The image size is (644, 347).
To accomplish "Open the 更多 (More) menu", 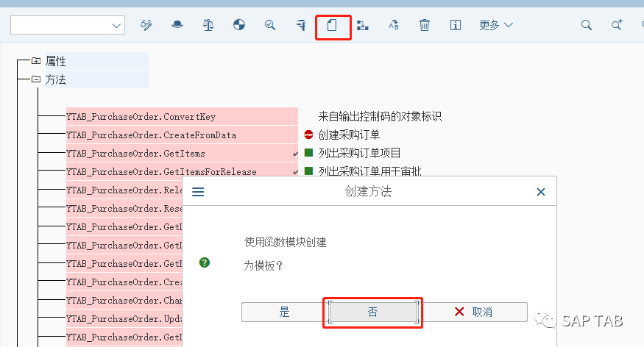I will coord(496,26).
